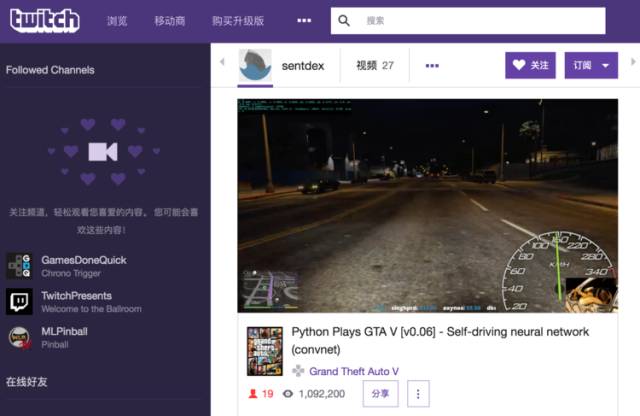
Task: Click the red live viewers icon
Action: point(253,394)
